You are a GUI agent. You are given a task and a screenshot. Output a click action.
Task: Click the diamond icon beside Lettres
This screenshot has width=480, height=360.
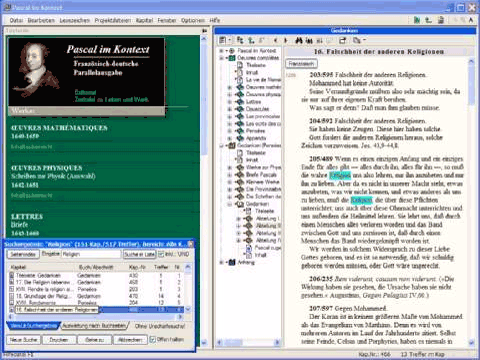[x=240, y=102]
